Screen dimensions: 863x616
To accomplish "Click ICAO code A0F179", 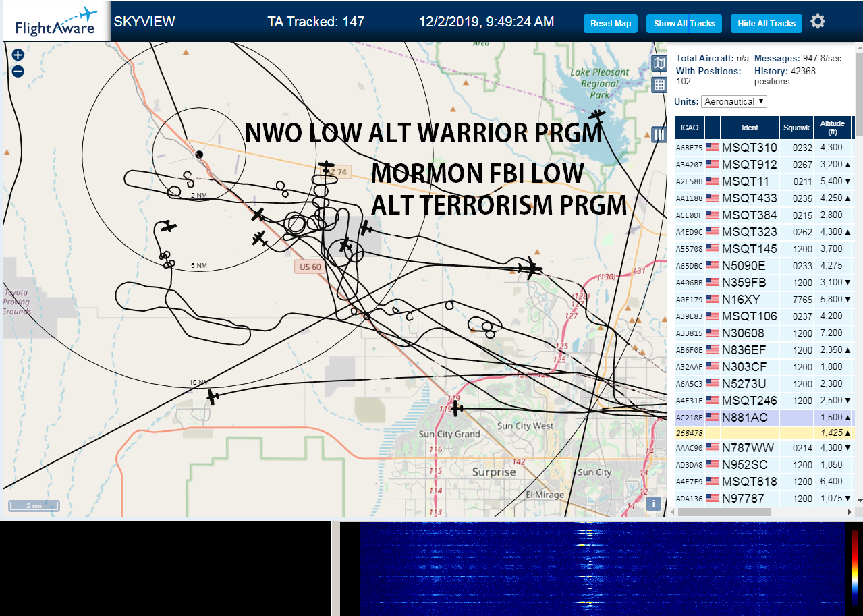I will [690, 300].
